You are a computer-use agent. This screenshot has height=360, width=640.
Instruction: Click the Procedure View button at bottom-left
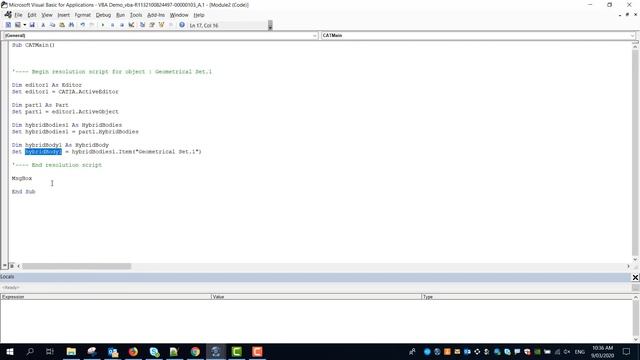pos(5,266)
